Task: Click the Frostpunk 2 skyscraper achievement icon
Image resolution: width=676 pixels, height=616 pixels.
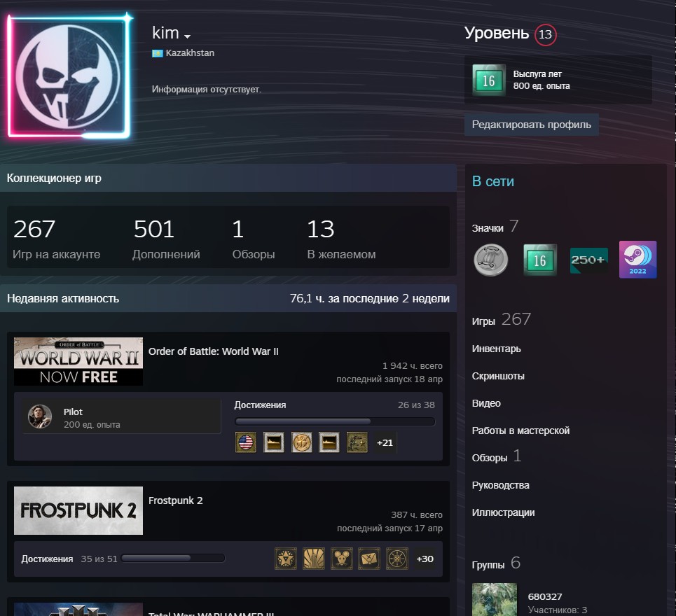Action: point(314,559)
